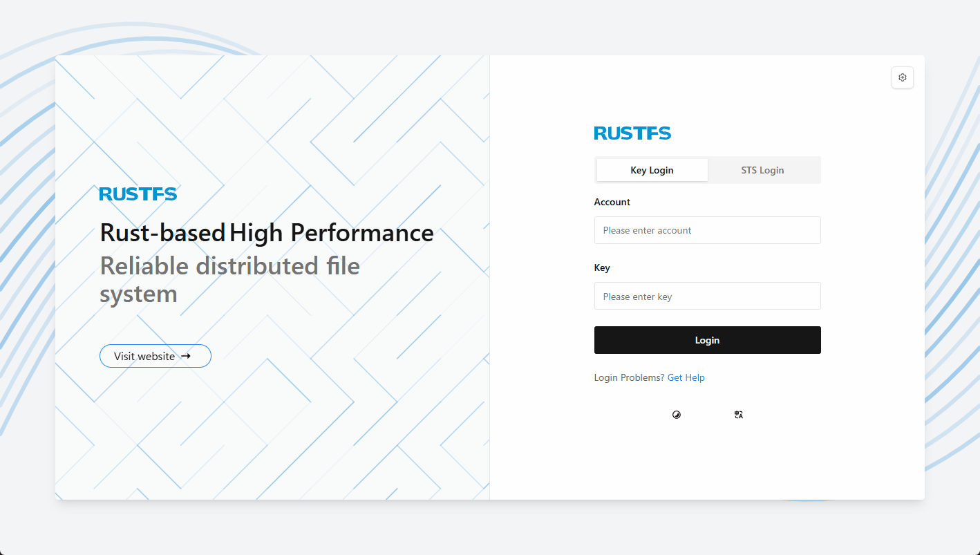Click the Rust-based High Performance headline

coord(267,233)
